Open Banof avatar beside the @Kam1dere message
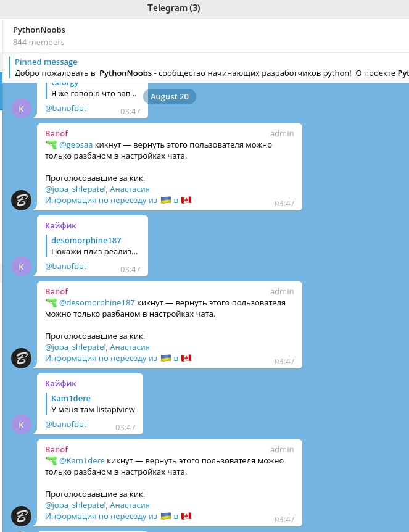 (22, 516)
